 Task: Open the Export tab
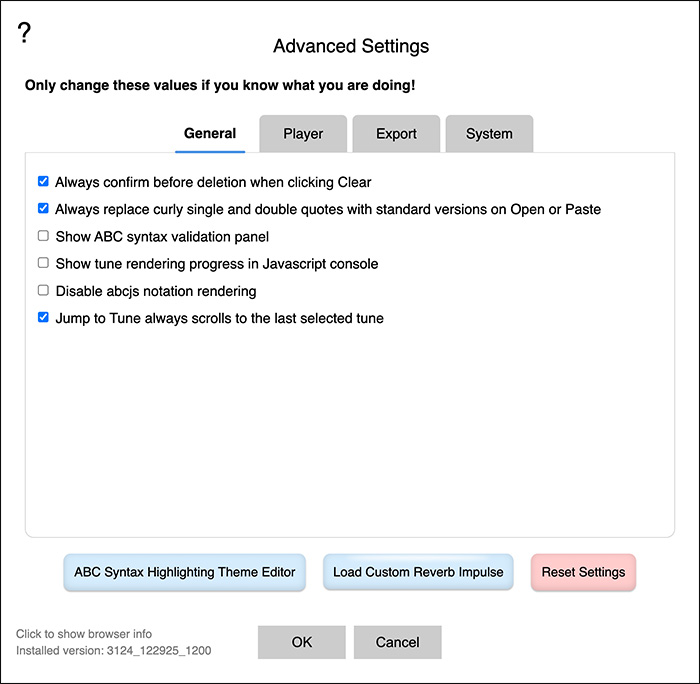coord(396,134)
